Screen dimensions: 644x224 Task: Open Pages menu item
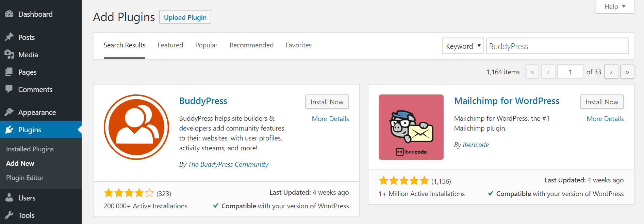click(41, 72)
